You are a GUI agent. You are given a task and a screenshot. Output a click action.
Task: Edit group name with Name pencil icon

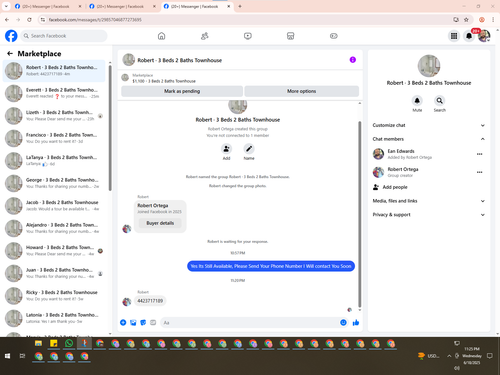249,149
